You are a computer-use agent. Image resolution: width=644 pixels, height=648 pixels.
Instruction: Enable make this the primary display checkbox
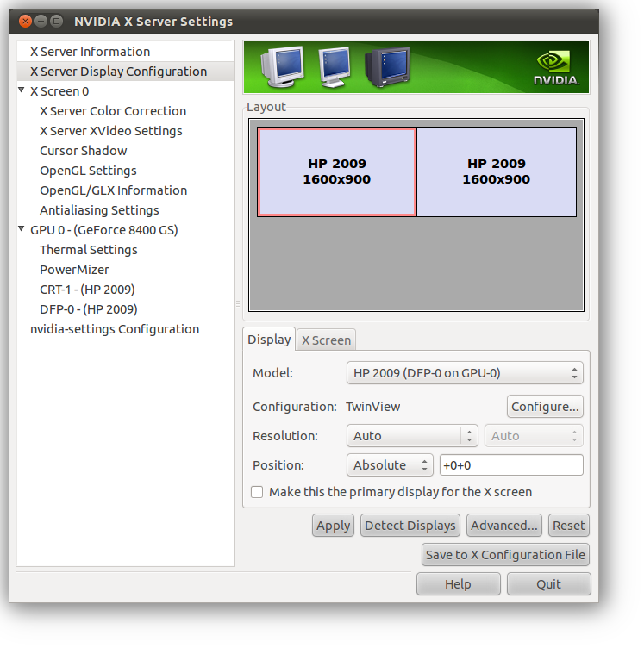tap(257, 492)
